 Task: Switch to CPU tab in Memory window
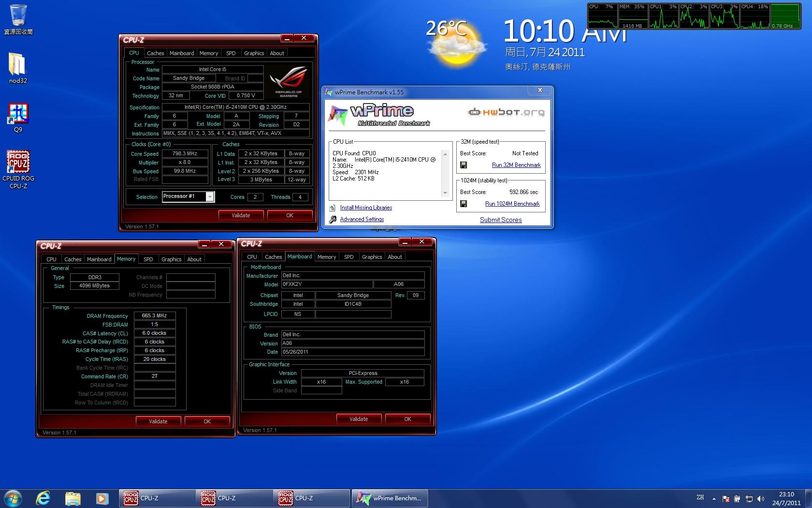click(x=52, y=259)
